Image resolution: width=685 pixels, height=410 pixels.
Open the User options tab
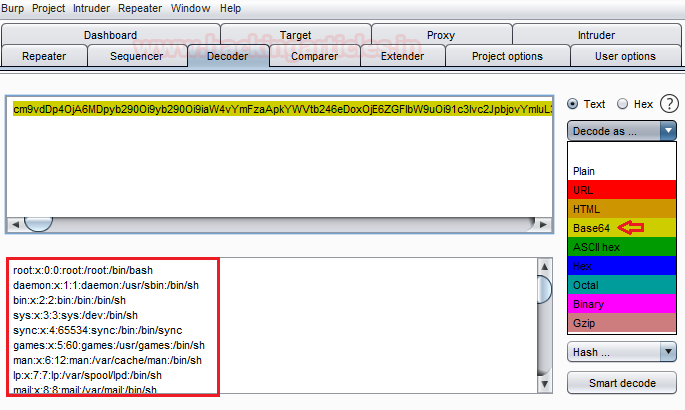(625, 56)
